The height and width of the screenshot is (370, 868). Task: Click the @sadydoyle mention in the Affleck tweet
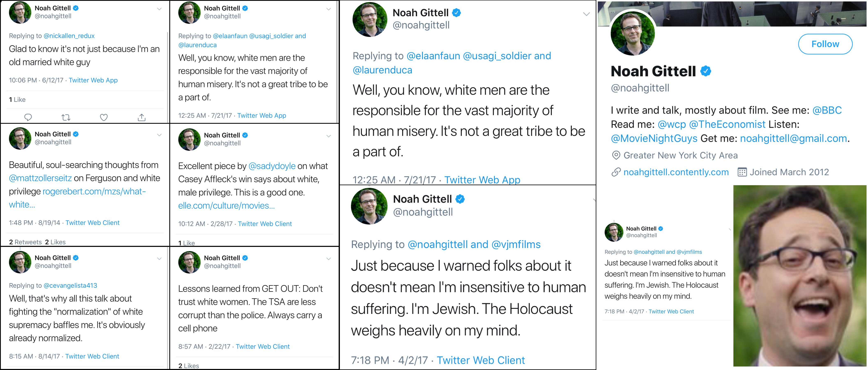point(272,166)
